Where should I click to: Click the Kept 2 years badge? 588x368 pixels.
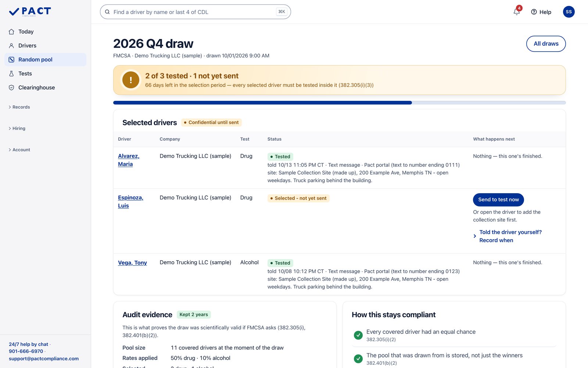click(194, 315)
